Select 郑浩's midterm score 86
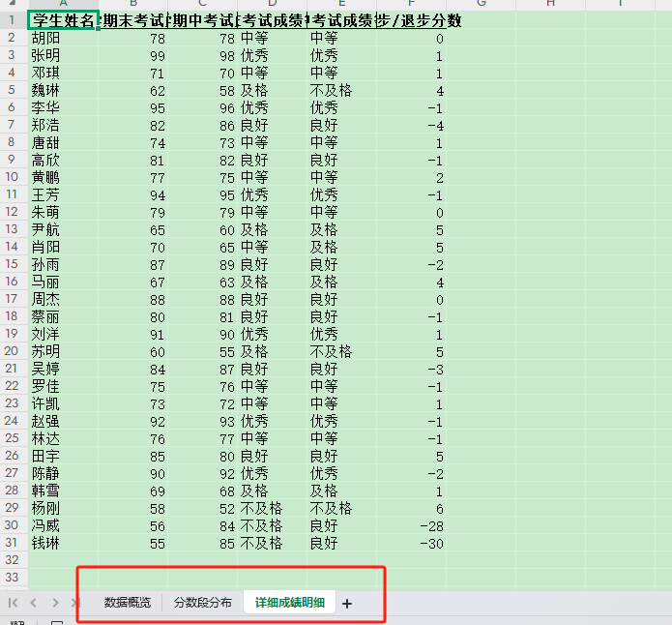The image size is (672, 625). pyautogui.click(x=203, y=125)
